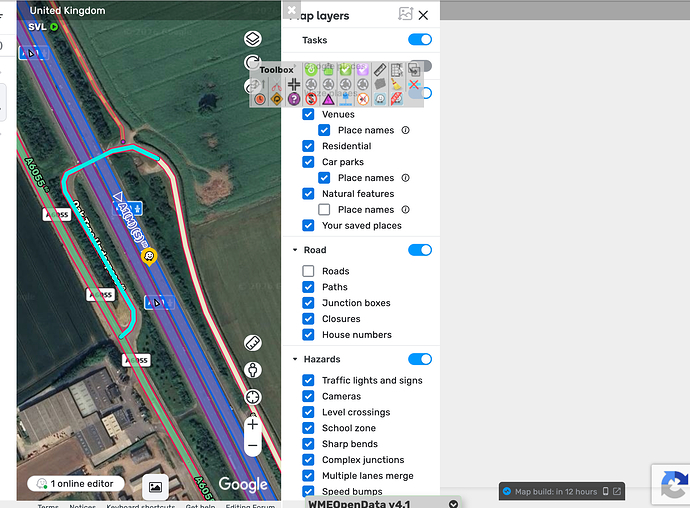Click the purple checkmark Toolbox icon
This screenshot has height=508, width=690.
(x=363, y=70)
